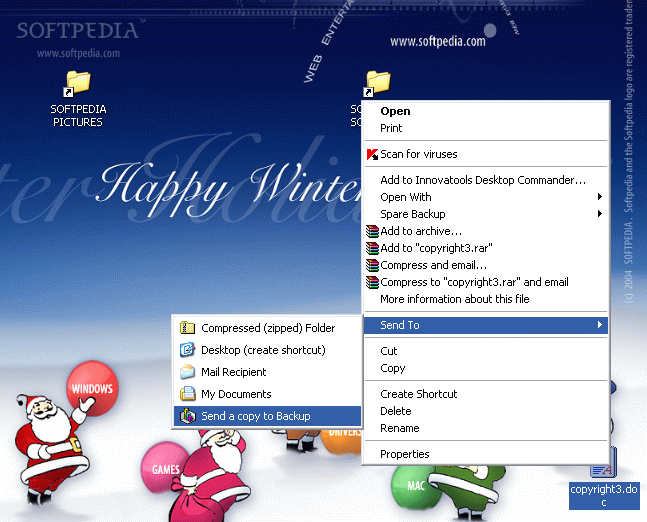The height and width of the screenshot is (522, 647).
Task: Select Create Shortcut in the context menu
Action: pyautogui.click(x=486, y=394)
